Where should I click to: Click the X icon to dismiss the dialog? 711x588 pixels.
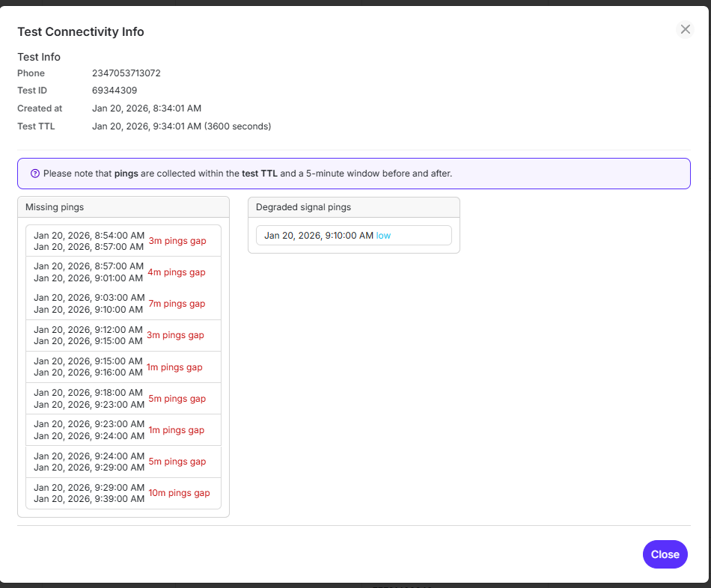coord(685,29)
